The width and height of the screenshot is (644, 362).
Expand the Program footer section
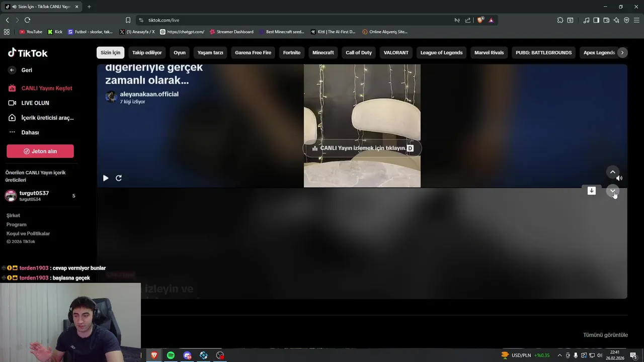[16, 225]
